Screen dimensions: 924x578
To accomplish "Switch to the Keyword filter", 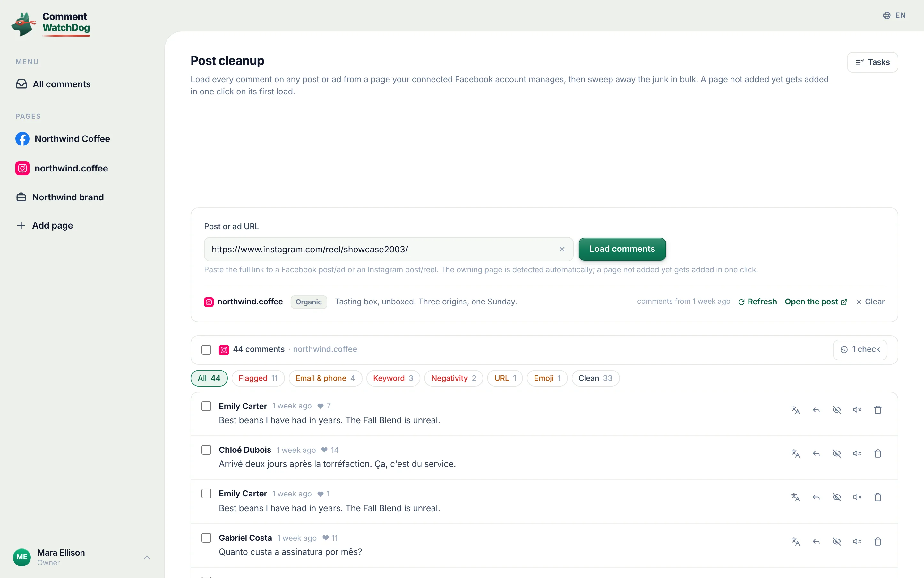I will 393,378.
